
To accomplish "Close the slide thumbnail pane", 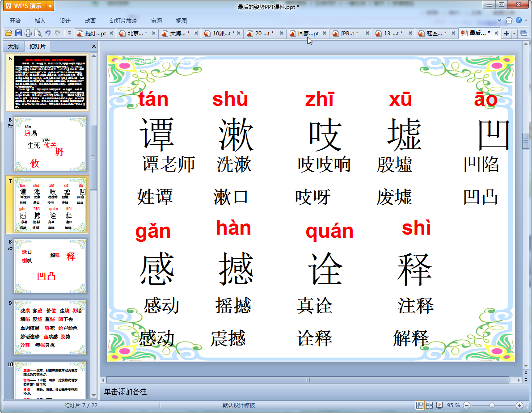I will click(94, 46).
